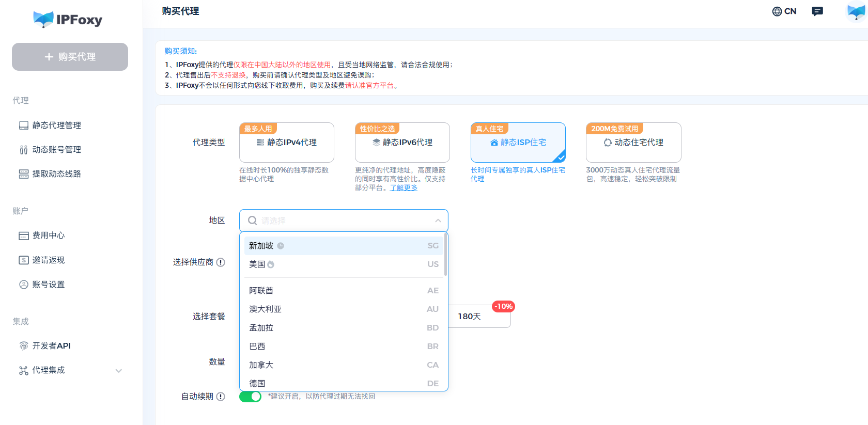868x425 pixels.
Task: Click the 200M免费试用 tag
Action: pyautogui.click(x=615, y=129)
